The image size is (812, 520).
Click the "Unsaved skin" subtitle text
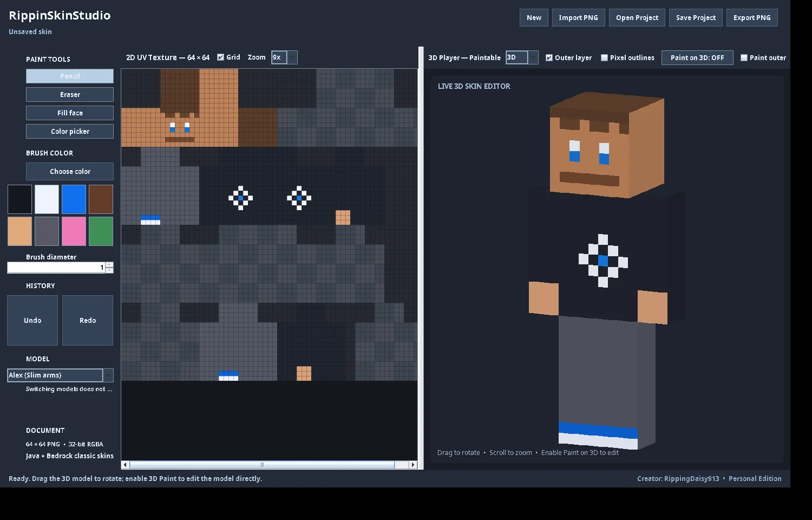(30, 32)
